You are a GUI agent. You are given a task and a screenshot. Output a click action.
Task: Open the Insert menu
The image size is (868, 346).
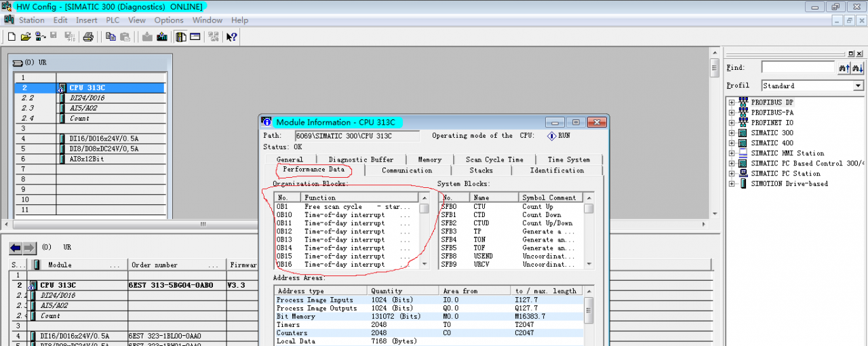pos(86,20)
